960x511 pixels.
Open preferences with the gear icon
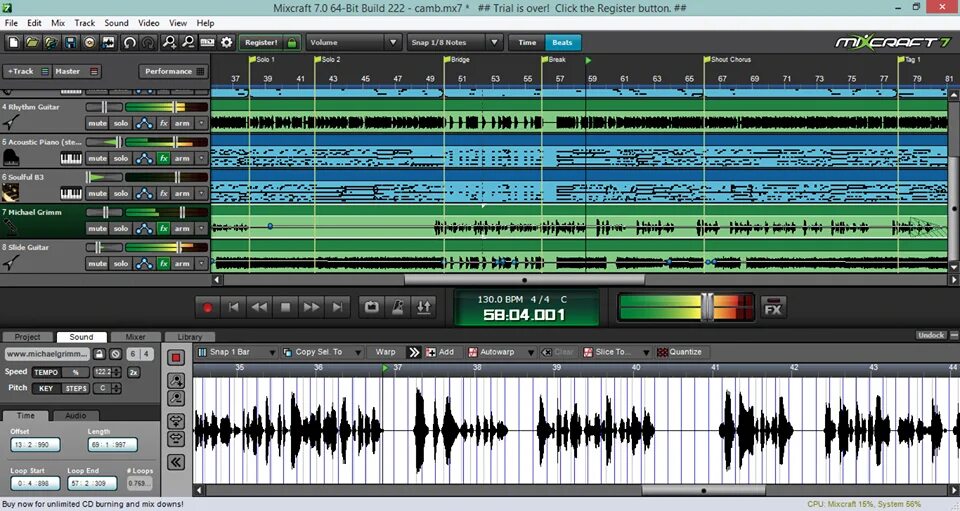227,42
